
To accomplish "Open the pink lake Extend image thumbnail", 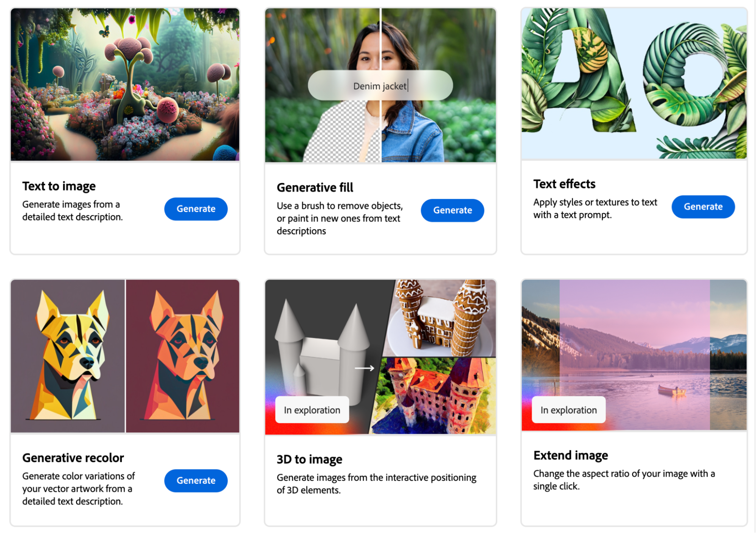I will click(634, 355).
